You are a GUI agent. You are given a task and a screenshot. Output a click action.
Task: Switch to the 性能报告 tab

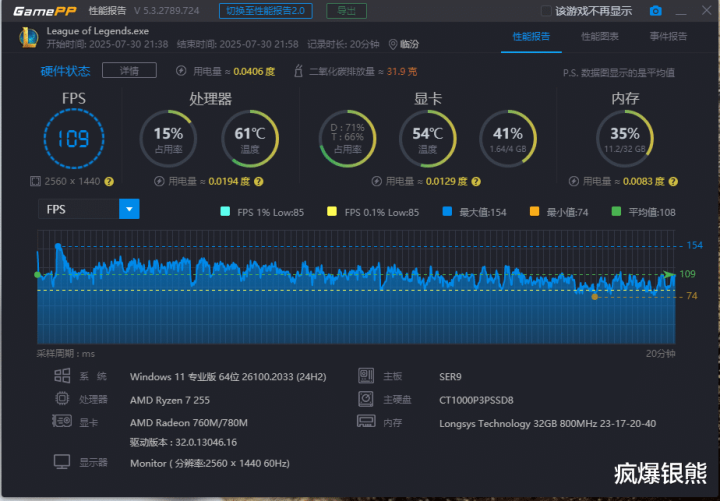coord(531,36)
